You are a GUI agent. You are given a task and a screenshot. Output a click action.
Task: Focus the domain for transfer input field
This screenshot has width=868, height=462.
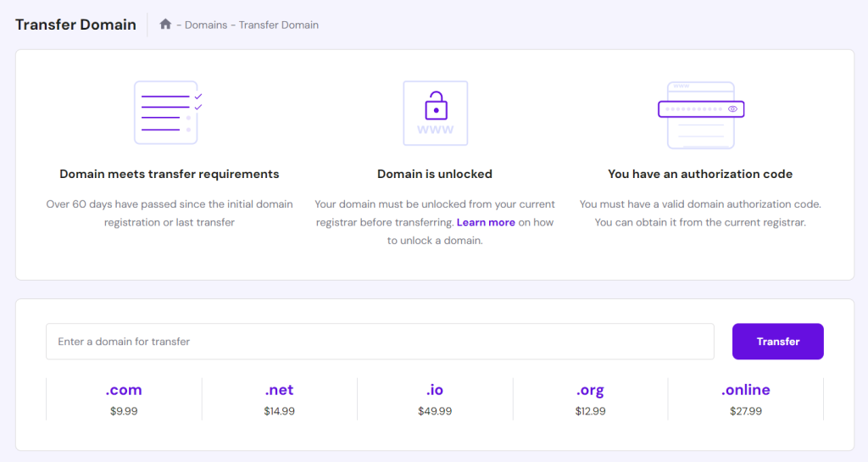coord(380,342)
